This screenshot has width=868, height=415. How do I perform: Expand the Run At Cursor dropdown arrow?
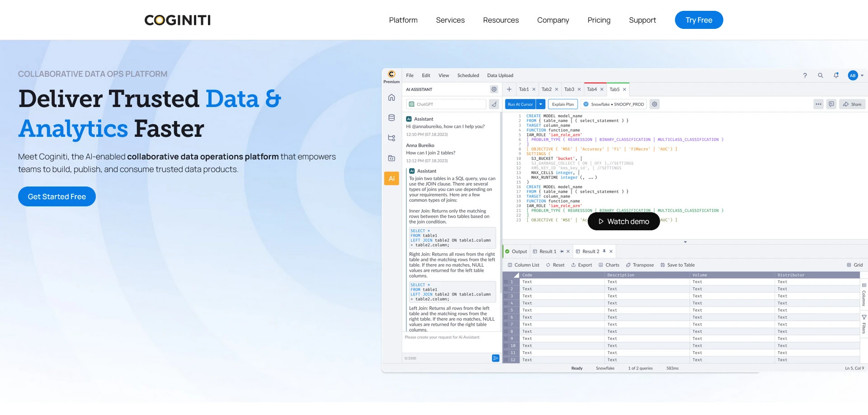[541, 104]
